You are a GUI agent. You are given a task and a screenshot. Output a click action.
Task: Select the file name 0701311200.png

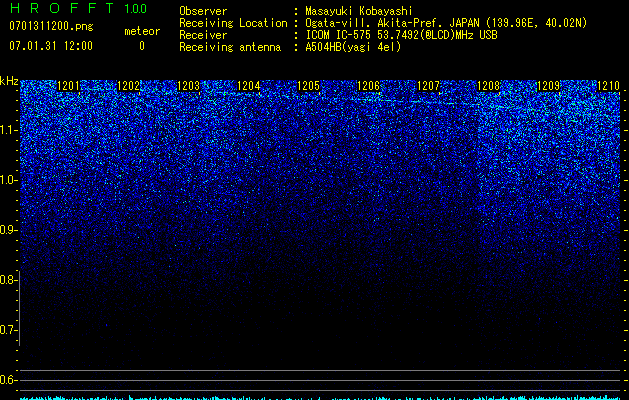51,27
